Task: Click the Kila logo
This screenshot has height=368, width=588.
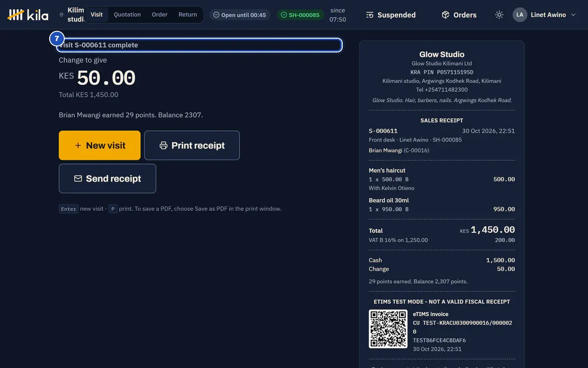Action: (28, 15)
